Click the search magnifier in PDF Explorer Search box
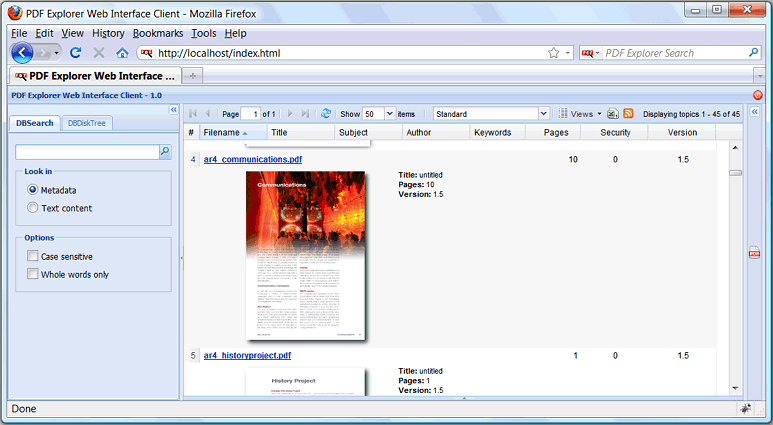Screen dimensions: 773x425 click(753, 52)
